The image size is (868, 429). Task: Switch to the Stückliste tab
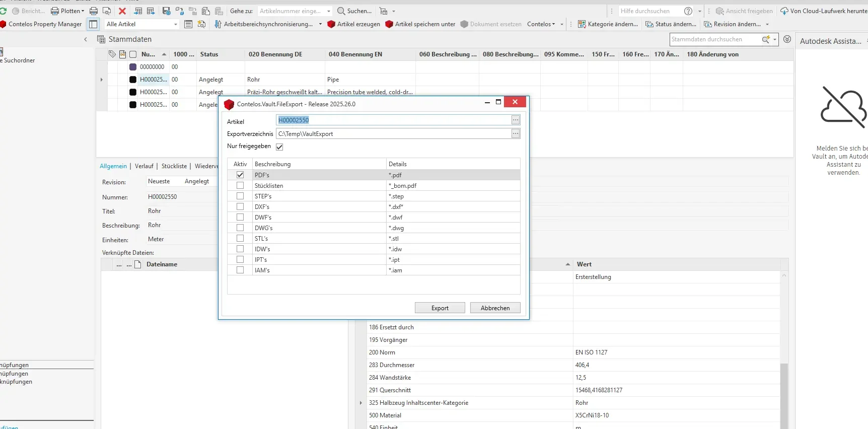pos(174,166)
